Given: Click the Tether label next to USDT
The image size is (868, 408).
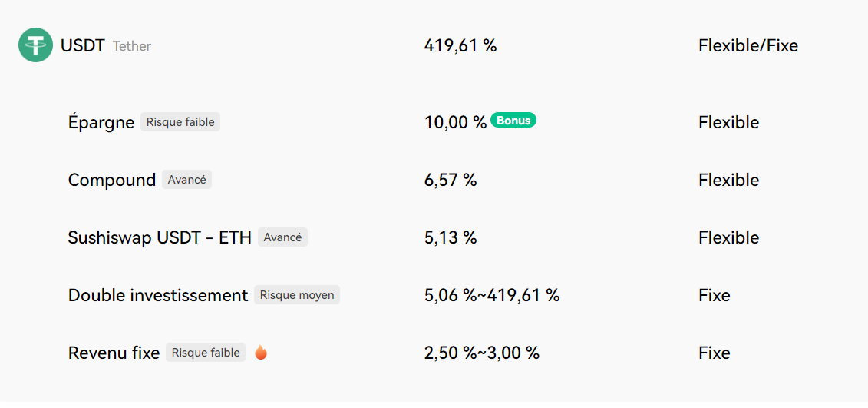Looking at the screenshot, I should pyautogui.click(x=132, y=46).
